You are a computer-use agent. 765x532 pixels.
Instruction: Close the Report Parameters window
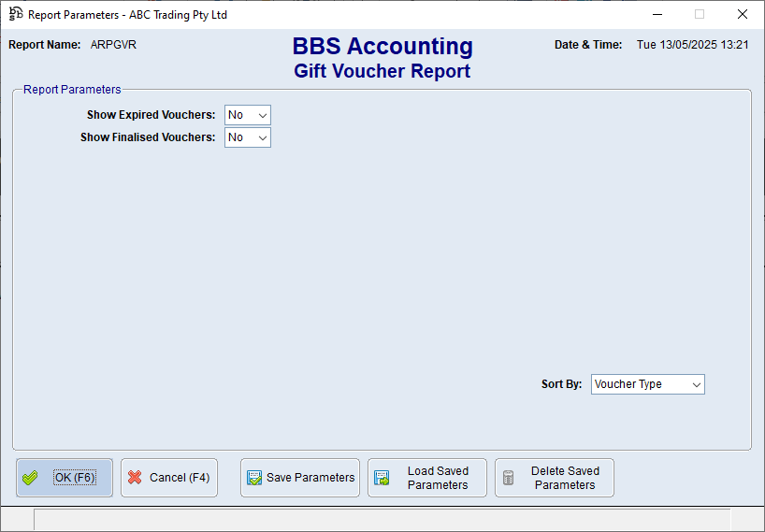[x=743, y=14]
